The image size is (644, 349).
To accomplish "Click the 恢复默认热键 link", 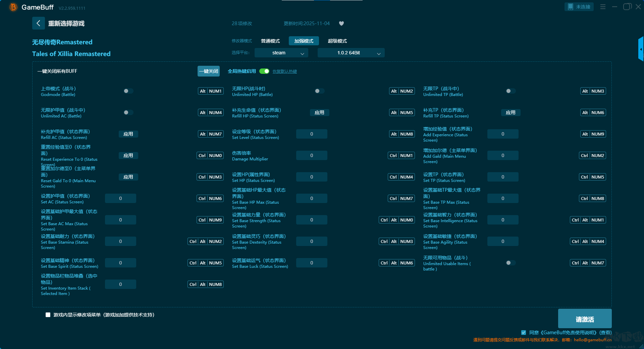I will point(285,71).
